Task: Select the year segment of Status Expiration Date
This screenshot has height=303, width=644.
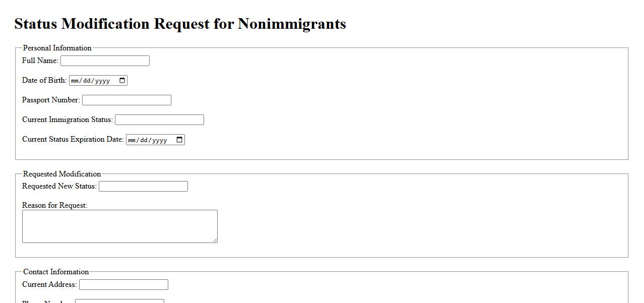Action: click(159, 140)
